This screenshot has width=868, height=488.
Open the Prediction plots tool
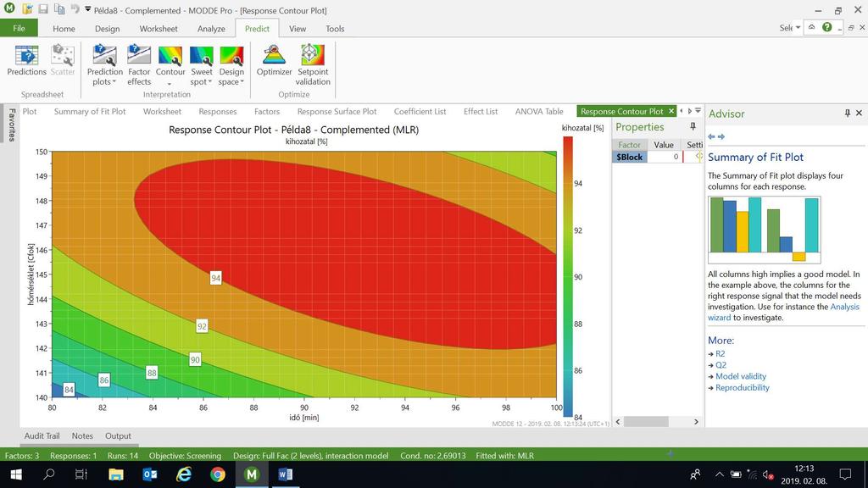pyautogui.click(x=104, y=65)
